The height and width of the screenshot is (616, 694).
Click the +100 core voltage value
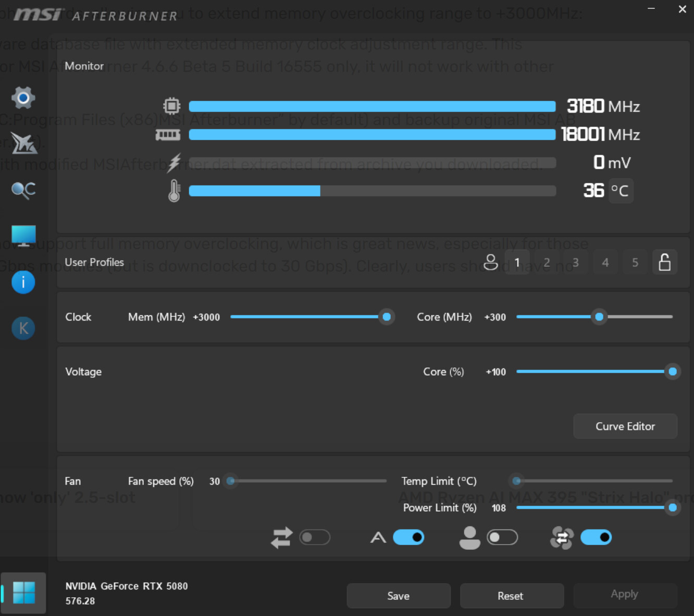[495, 372]
